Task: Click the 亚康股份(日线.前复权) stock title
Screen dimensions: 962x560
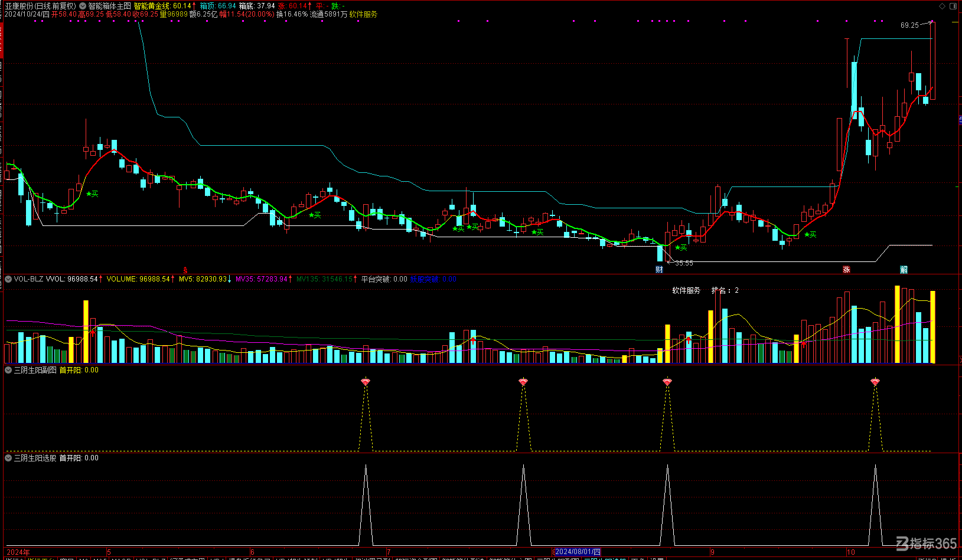Action: pos(41,6)
